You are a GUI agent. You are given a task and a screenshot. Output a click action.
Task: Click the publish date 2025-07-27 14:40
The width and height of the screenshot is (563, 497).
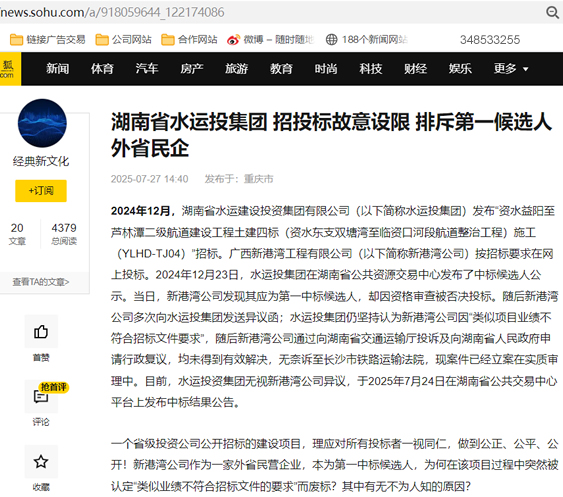149,179
